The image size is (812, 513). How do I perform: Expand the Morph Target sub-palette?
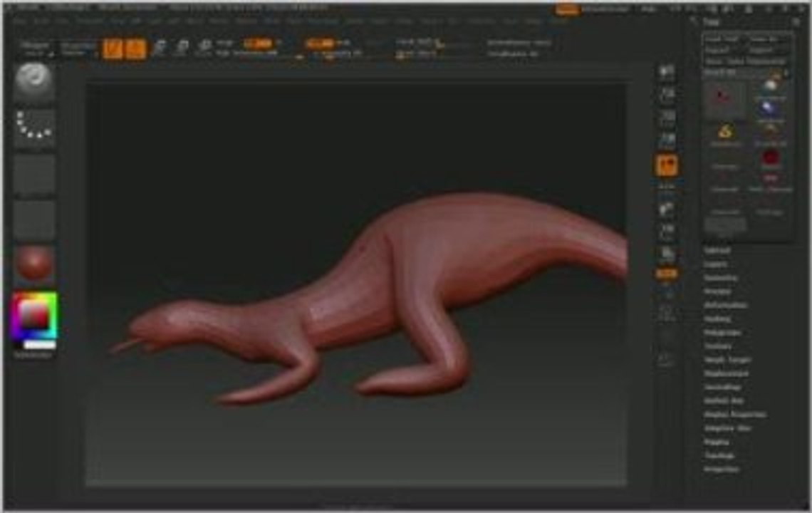point(727,360)
